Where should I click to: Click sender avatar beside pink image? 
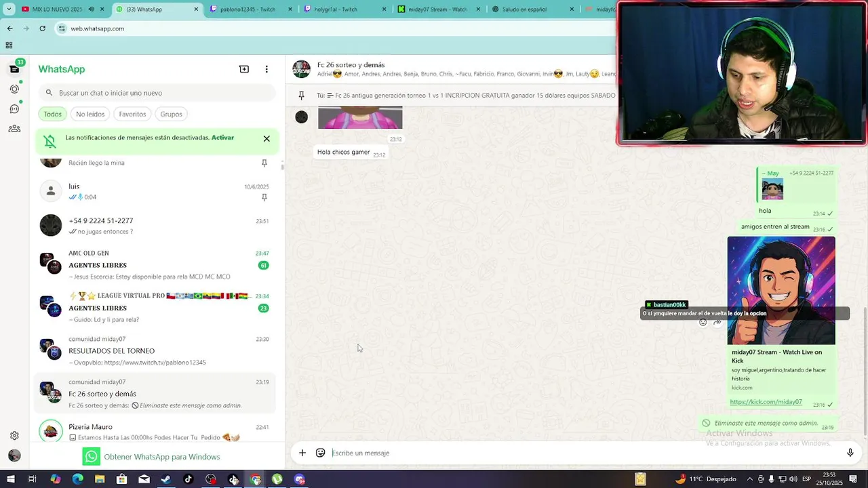(302, 117)
